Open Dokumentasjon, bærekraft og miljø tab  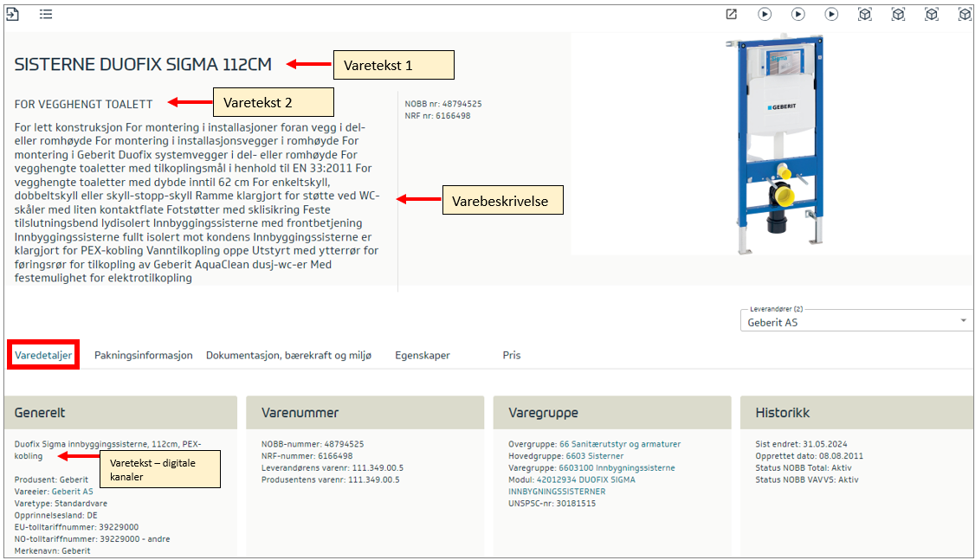288,355
